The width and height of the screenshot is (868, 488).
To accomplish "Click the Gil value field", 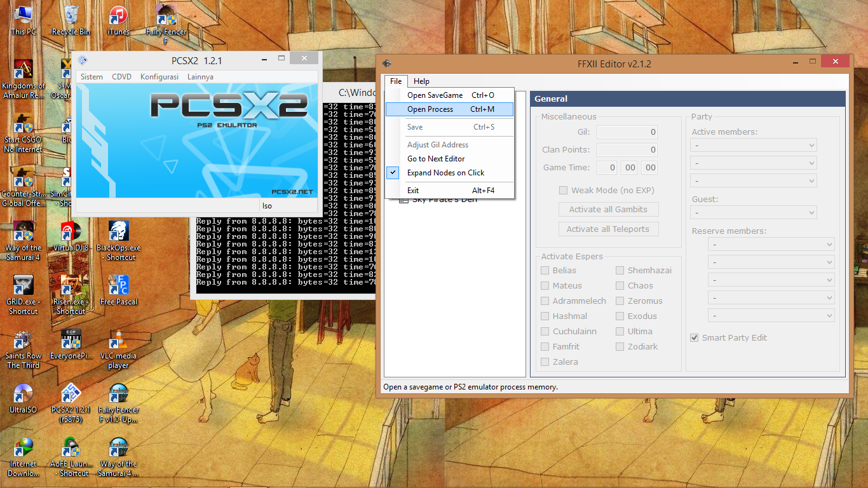I will pos(627,132).
